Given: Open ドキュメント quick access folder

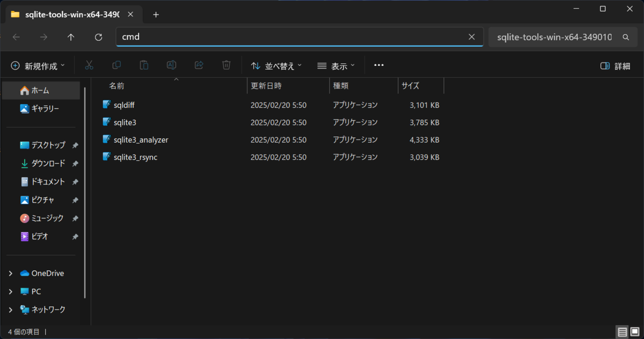Looking at the screenshot, I should [42, 182].
